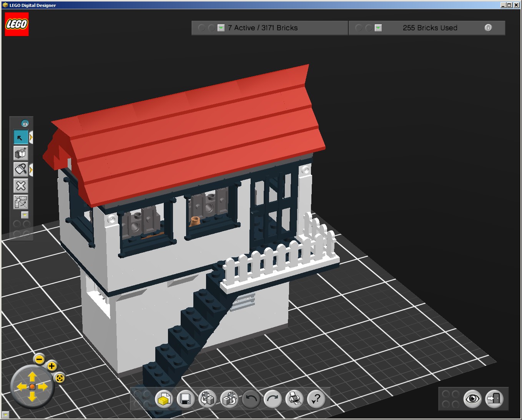Redo the last undone action
Screen dimensions: 522x420
[x=272, y=399]
